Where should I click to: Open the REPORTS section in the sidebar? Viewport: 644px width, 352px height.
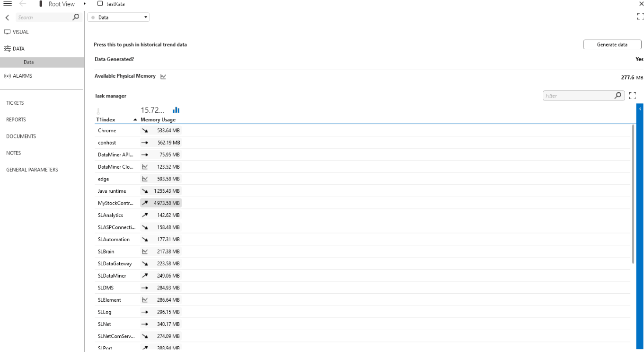pyautogui.click(x=16, y=119)
